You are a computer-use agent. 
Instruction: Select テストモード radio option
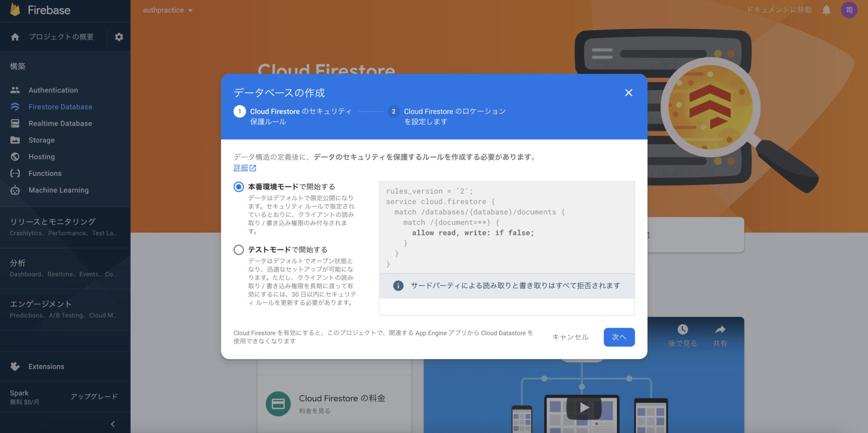239,250
